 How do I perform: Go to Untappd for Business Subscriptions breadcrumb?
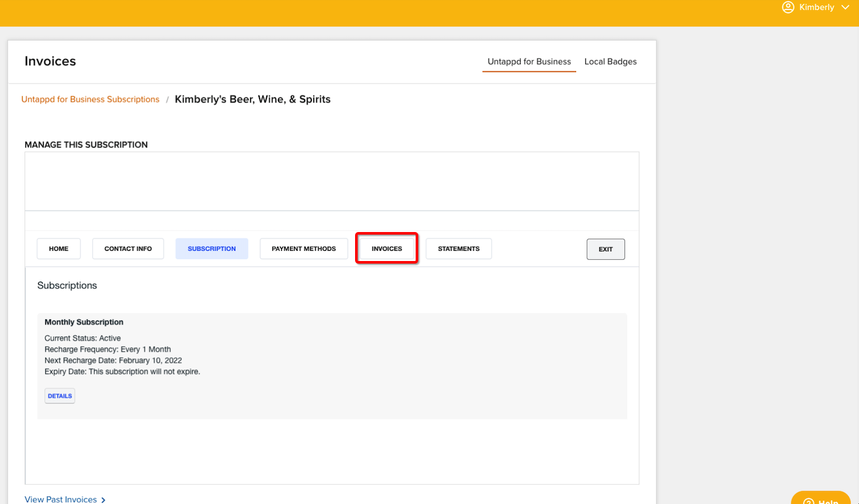(90, 99)
